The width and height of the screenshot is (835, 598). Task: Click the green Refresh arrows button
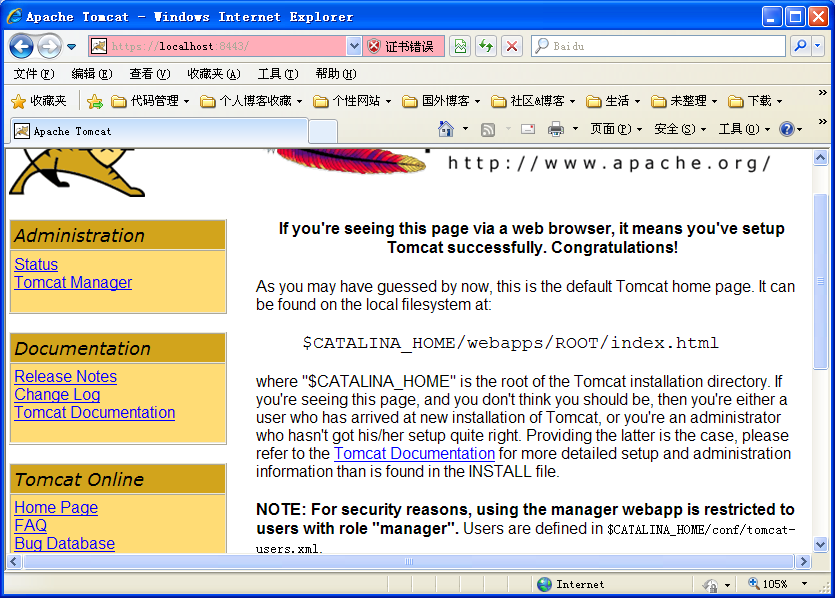pos(486,46)
